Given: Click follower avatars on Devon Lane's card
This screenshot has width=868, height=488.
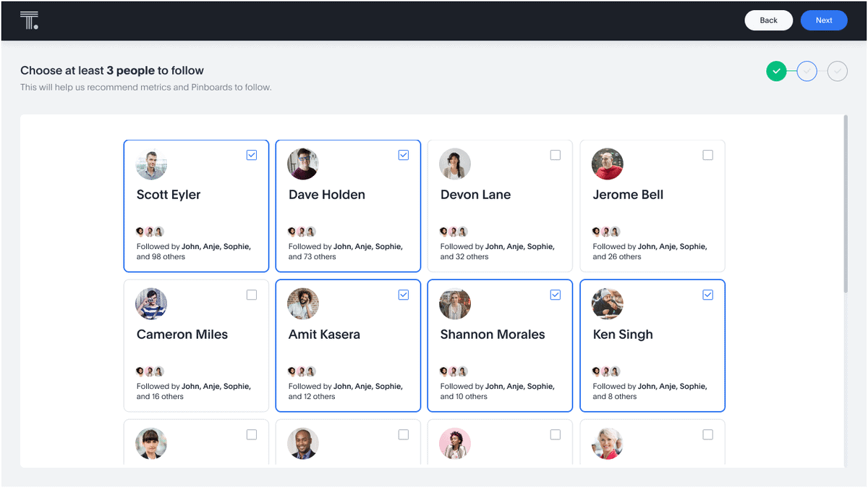Looking at the screenshot, I should click(x=454, y=232).
